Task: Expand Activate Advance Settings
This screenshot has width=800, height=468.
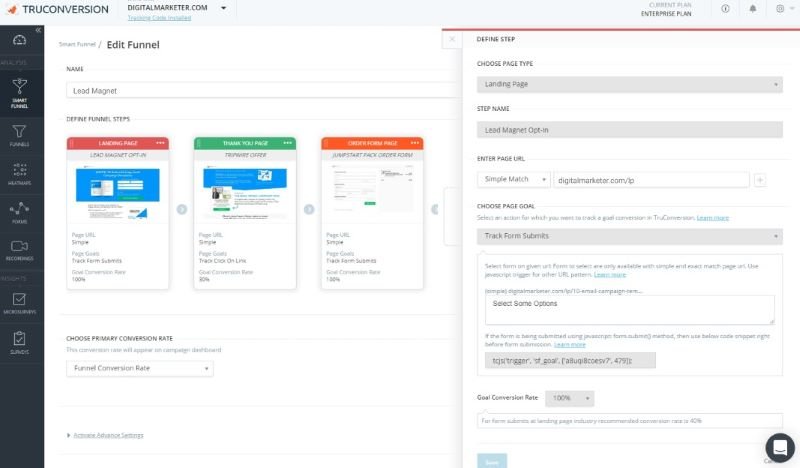Action: (x=106, y=435)
